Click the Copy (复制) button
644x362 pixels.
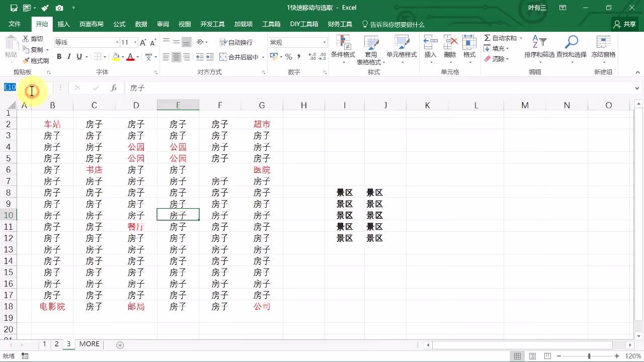(33, 50)
